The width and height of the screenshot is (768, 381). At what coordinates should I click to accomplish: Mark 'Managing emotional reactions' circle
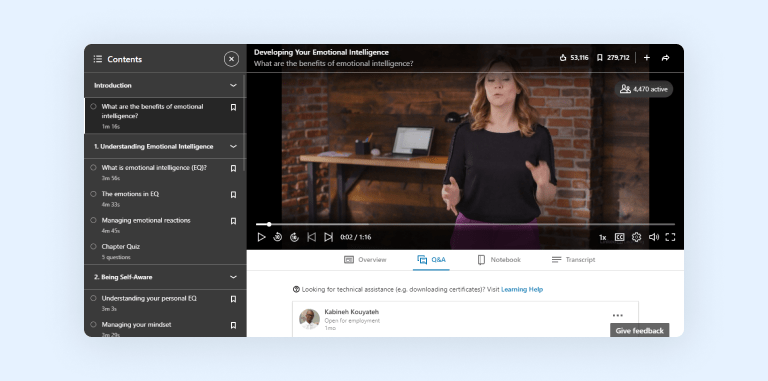click(x=94, y=220)
